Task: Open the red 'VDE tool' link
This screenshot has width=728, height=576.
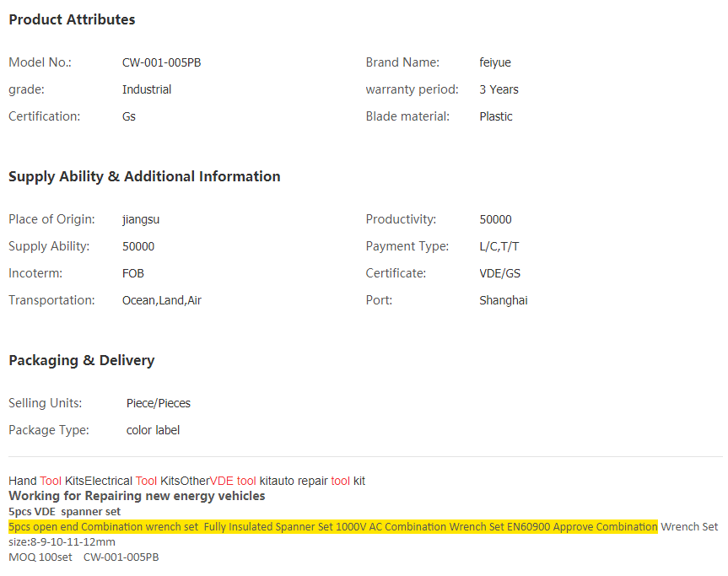Action: click(x=233, y=481)
